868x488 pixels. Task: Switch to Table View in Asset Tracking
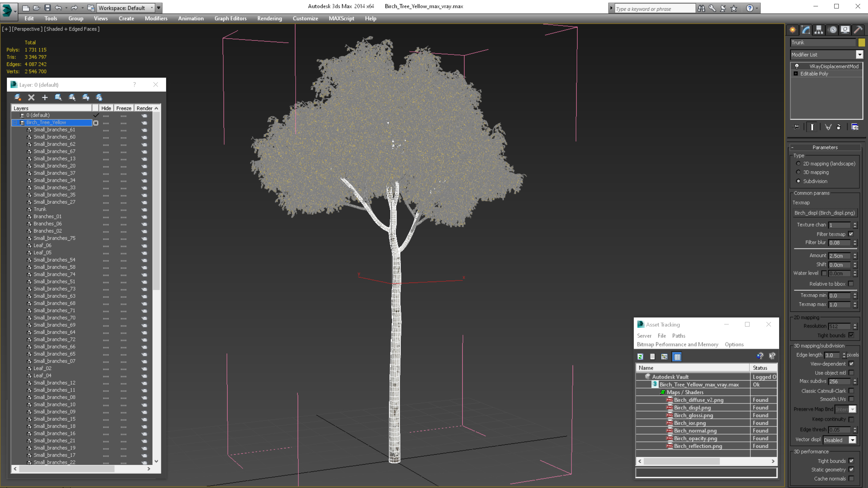[677, 357]
